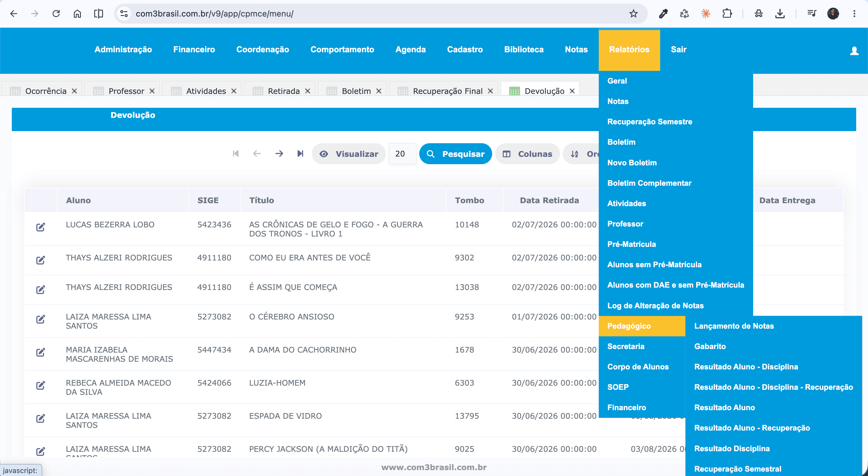Edit the O CÉREBRO ANSIOSO row
The image size is (868, 476).
pos(40,319)
